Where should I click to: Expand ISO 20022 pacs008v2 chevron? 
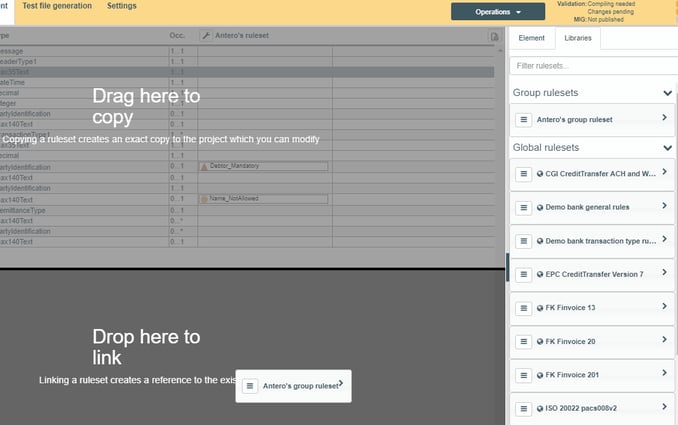tap(665, 406)
